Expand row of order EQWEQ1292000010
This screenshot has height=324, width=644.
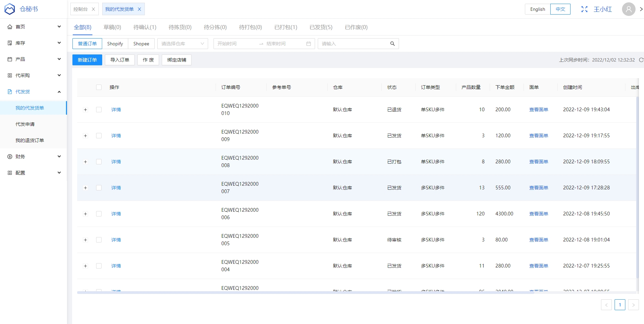85,110
